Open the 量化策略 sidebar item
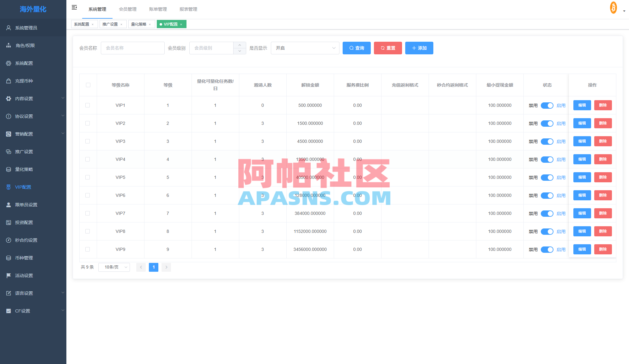Image resolution: width=629 pixels, height=364 pixels. 23,169
